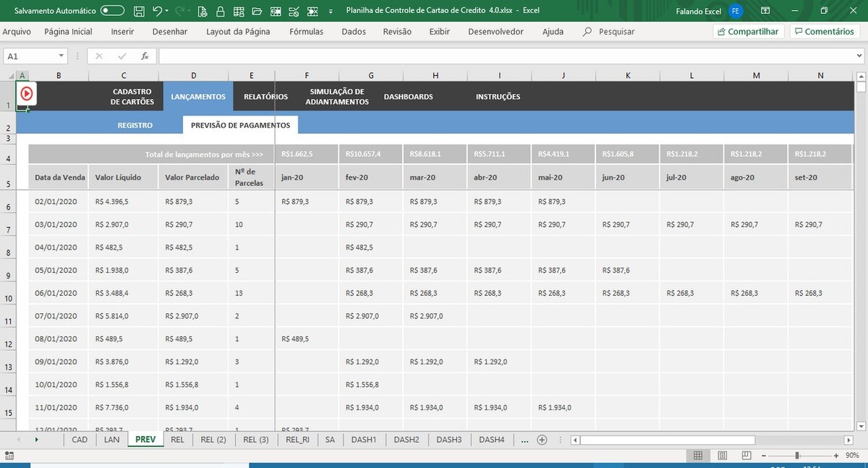Open the RELATÓRIOS navigation button

click(x=265, y=96)
